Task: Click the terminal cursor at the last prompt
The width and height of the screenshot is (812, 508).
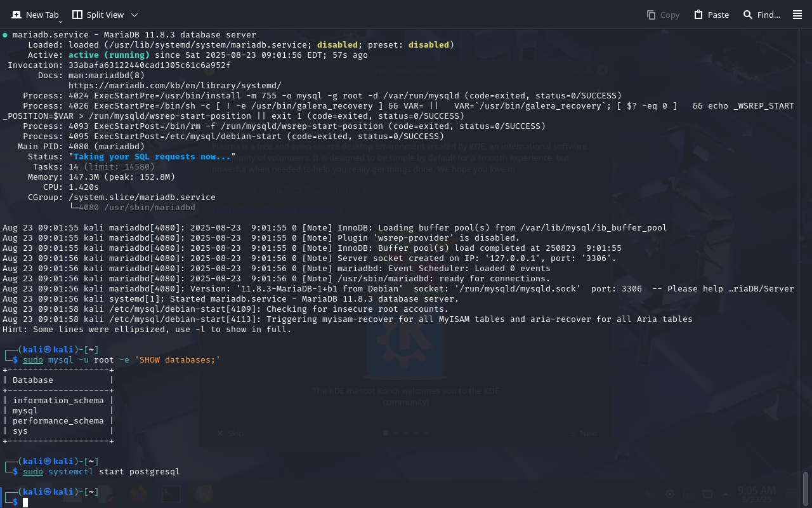Action: (25, 502)
